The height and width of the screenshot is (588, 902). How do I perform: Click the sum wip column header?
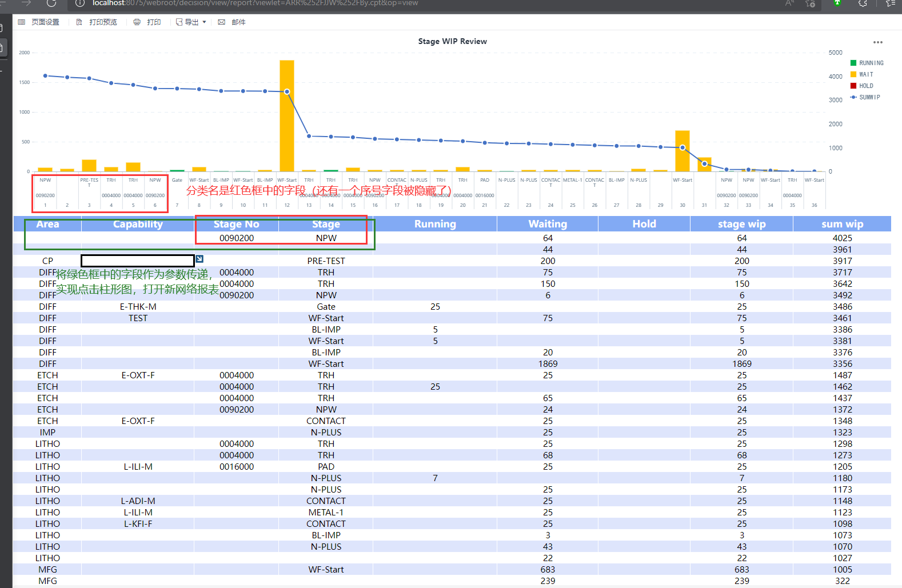[842, 224]
